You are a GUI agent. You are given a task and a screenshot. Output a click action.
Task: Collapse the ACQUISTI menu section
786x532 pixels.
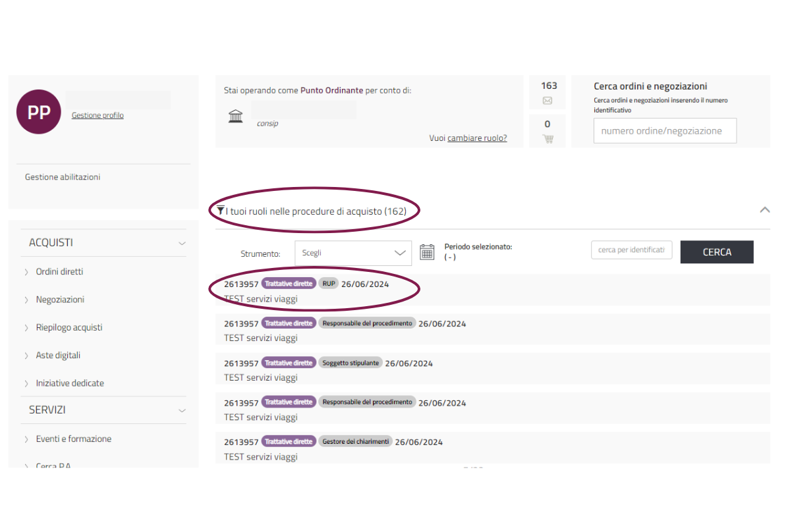[x=182, y=243]
